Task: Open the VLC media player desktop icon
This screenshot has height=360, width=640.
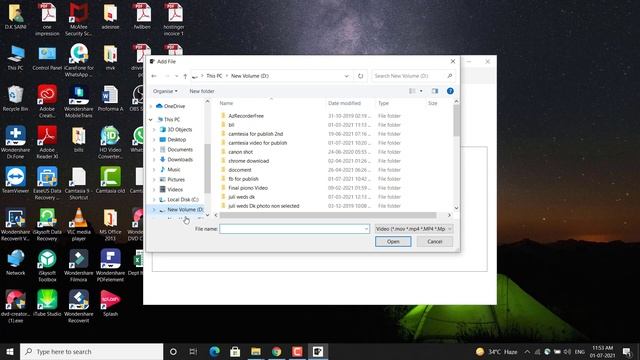Action: pos(79,224)
